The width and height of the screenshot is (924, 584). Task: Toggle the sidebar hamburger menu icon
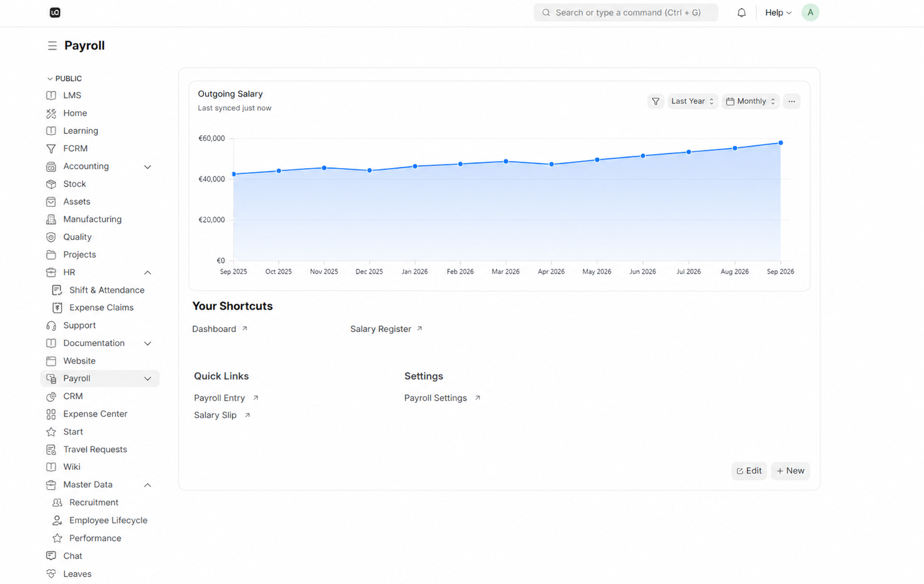52,46
